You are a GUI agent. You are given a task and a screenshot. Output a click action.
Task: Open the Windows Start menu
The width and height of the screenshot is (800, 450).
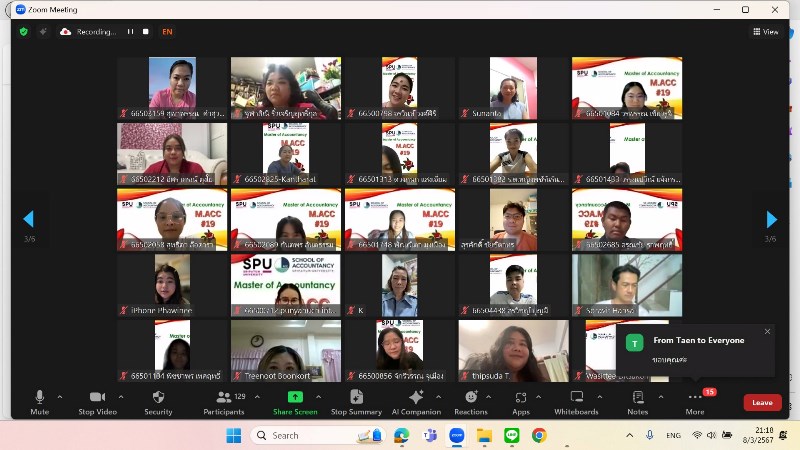point(234,435)
